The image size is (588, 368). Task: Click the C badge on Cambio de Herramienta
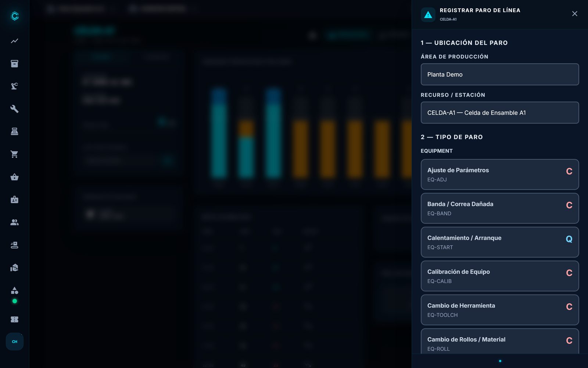(569, 307)
